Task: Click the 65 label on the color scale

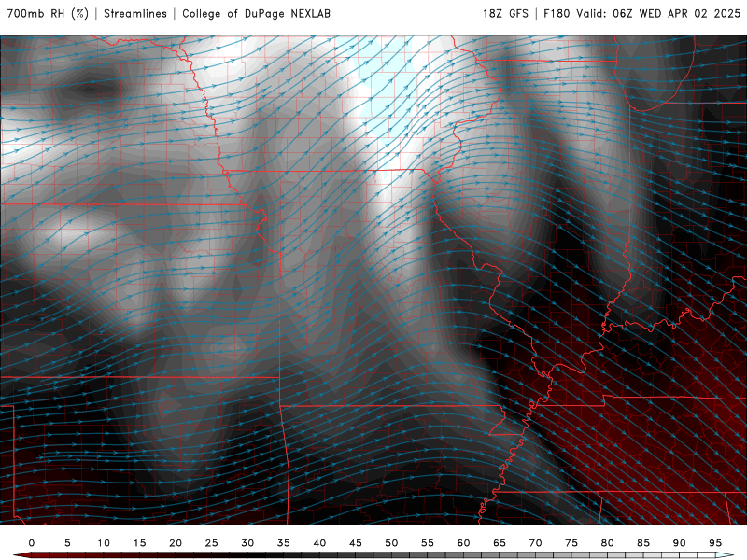Action: 500,543
